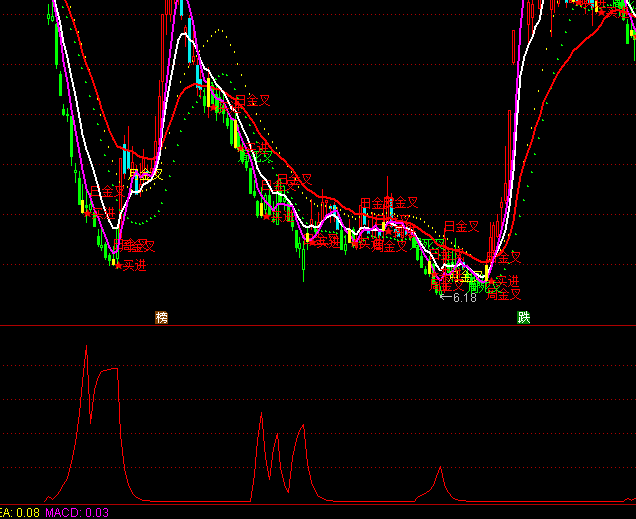The image size is (636, 519).
Task: Click the green 跌 badge icon
Action: pyautogui.click(x=523, y=318)
